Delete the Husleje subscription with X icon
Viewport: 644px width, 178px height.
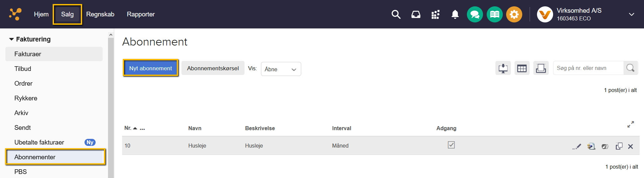pos(631,146)
